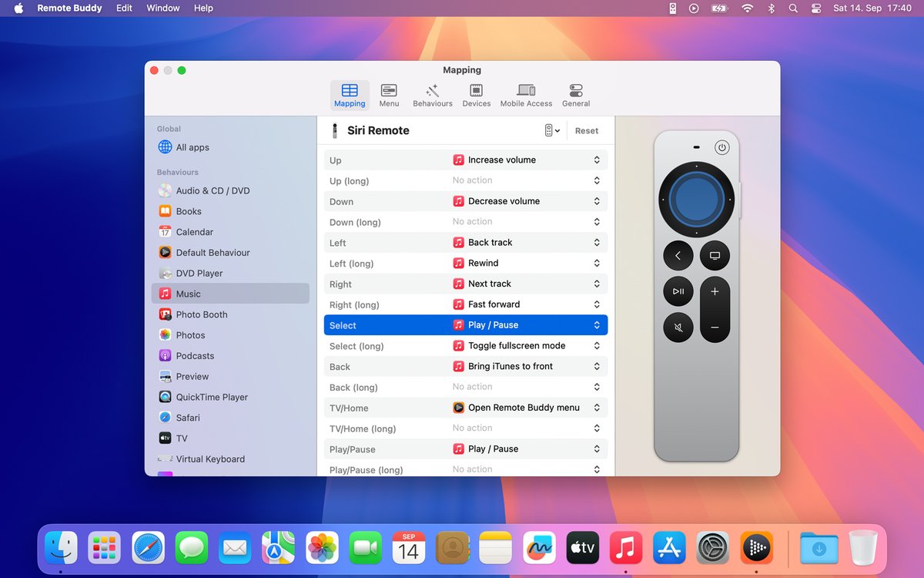Click TV button on remote image
The width and height of the screenshot is (924, 578).
point(715,255)
